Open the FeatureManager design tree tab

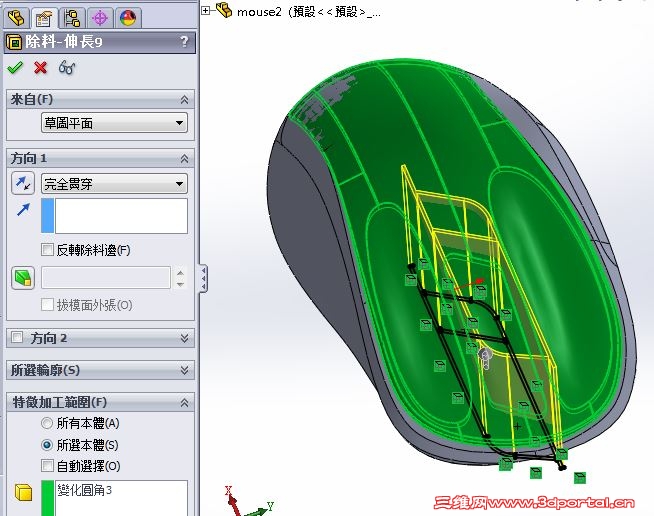pyautogui.click(x=16, y=18)
